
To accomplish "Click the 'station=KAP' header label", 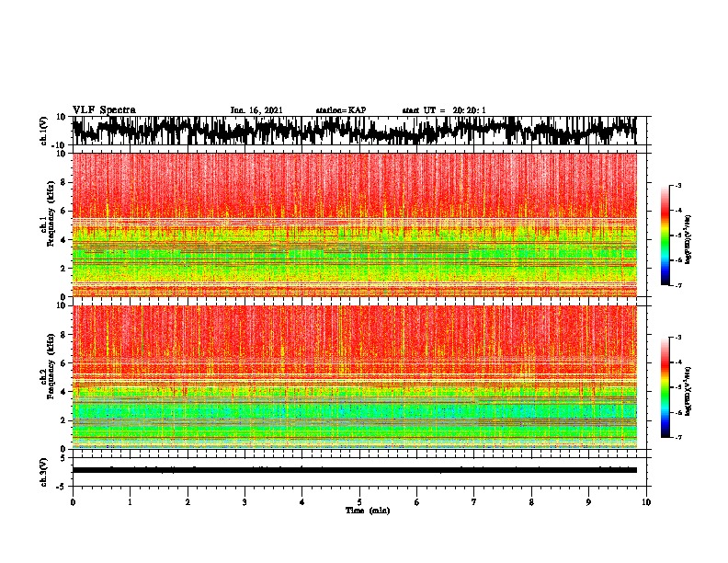I will click(341, 110).
